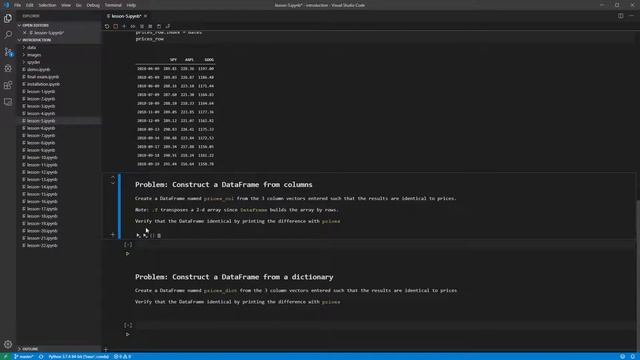
Task: Open the Search view in activity bar
Action: point(8,35)
